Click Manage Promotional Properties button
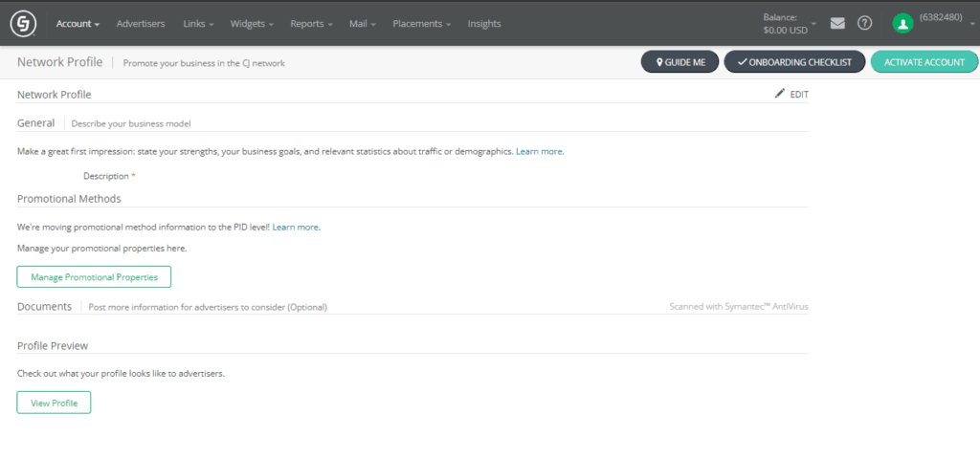Image resolution: width=980 pixels, height=458 pixels. tap(94, 277)
